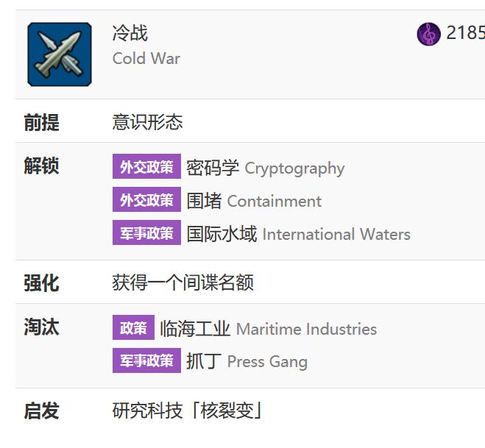Viewport: 485px width, 448px height.
Task: Click the 军事政策 tag beside Press Gang
Action: pyautogui.click(x=146, y=360)
